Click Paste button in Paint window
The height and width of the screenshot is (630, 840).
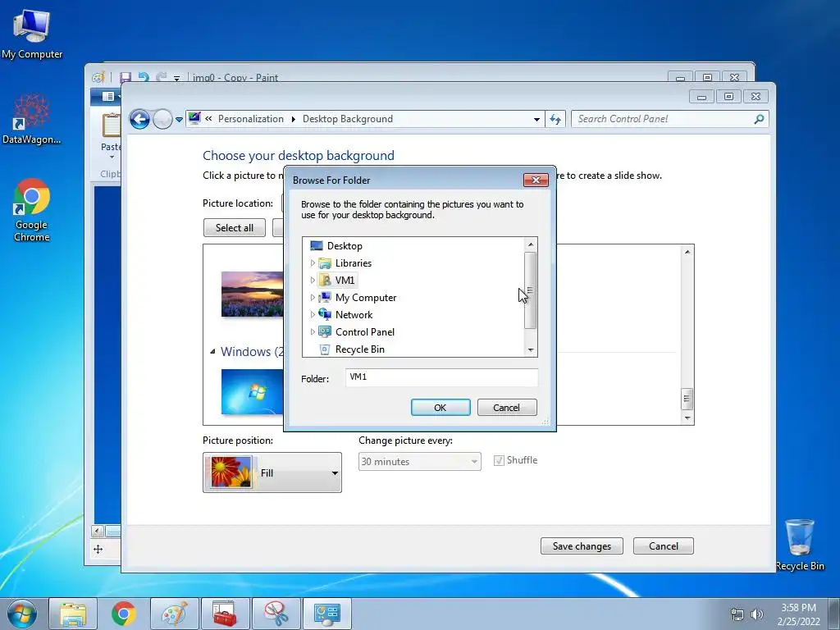(x=111, y=137)
